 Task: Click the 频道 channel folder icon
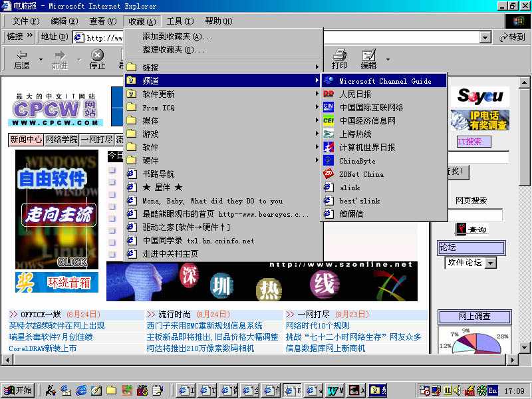(131, 80)
